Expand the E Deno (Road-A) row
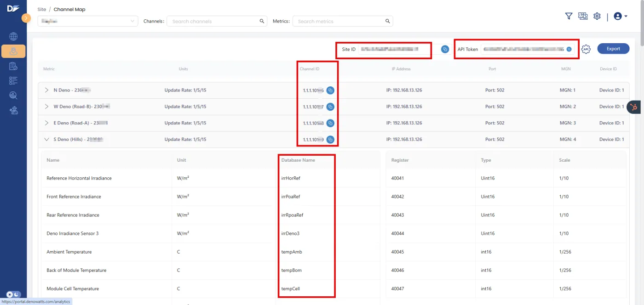The image size is (644, 305). tap(46, 123)
